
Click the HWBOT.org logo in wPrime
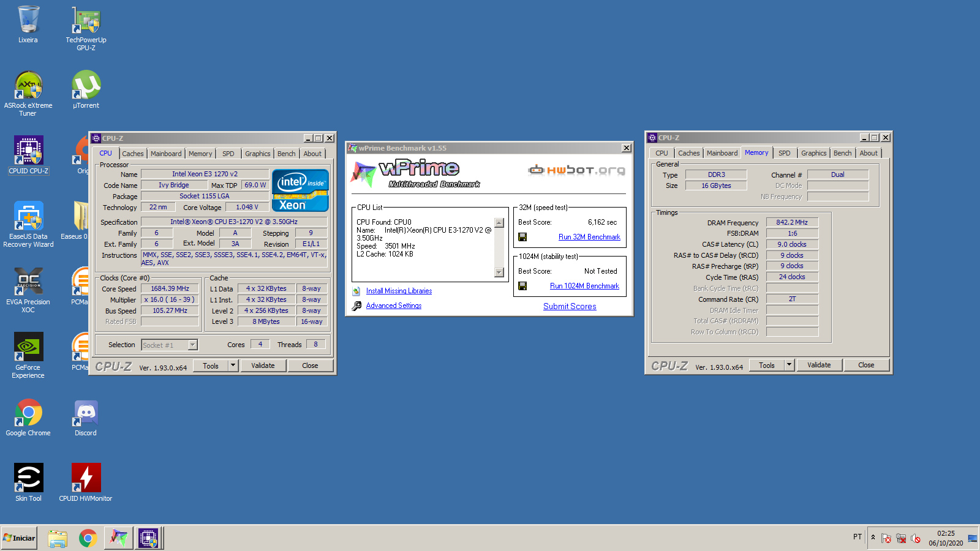577,170
